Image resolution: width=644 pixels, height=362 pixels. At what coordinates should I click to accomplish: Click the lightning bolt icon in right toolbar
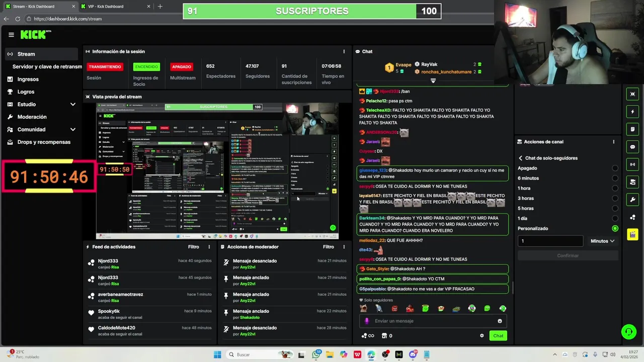[x=632, y=112]
